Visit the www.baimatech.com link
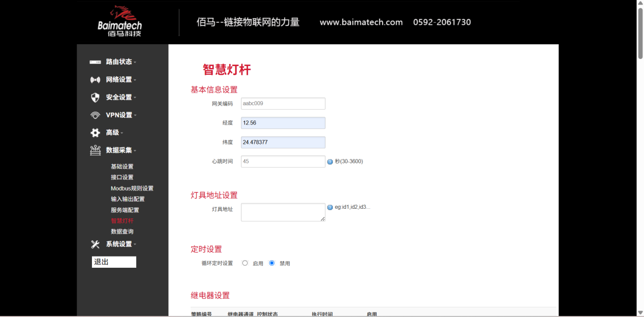This screenshot has height=317, width=644. pyautogui.click(x=361, y=22)
